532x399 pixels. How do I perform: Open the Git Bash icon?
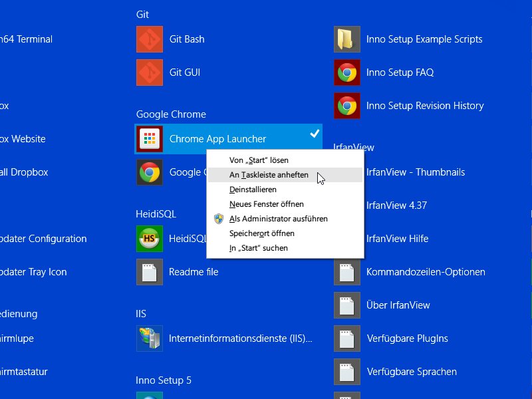150,39
